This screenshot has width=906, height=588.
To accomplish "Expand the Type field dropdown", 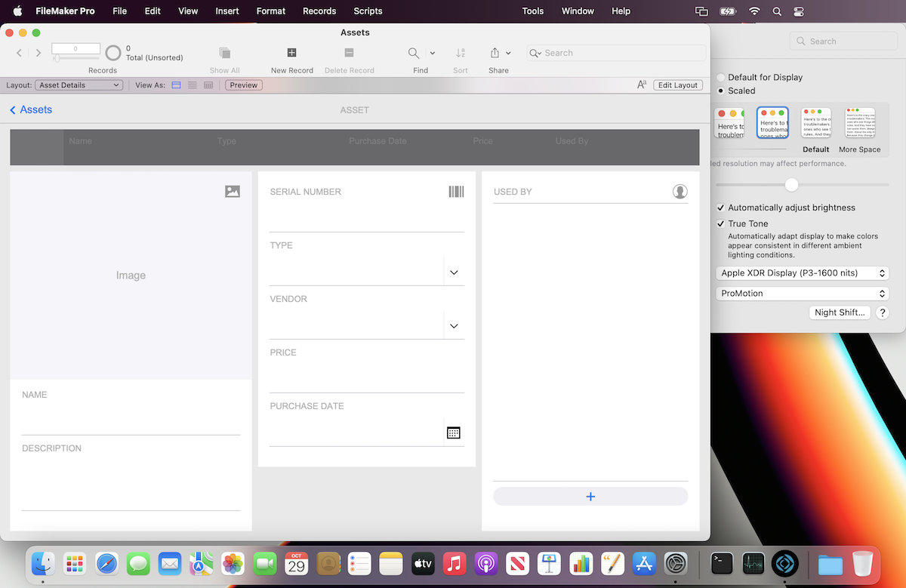I will [454, 272].
